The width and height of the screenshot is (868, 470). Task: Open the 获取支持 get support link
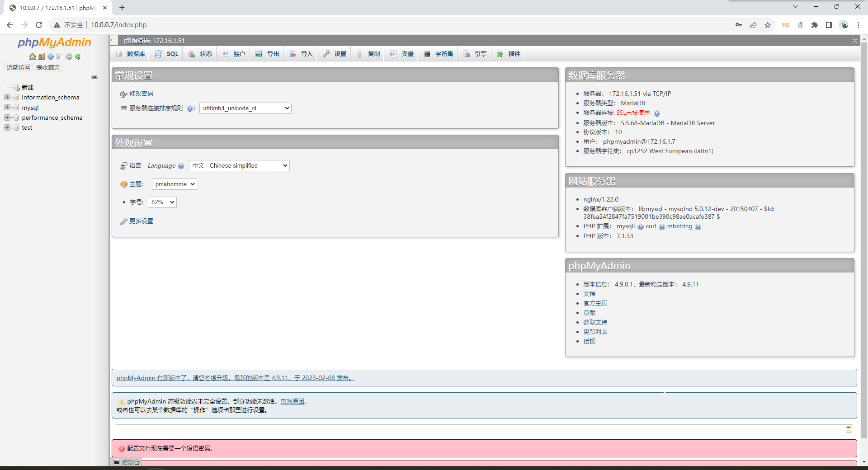(x=595, y=323)
